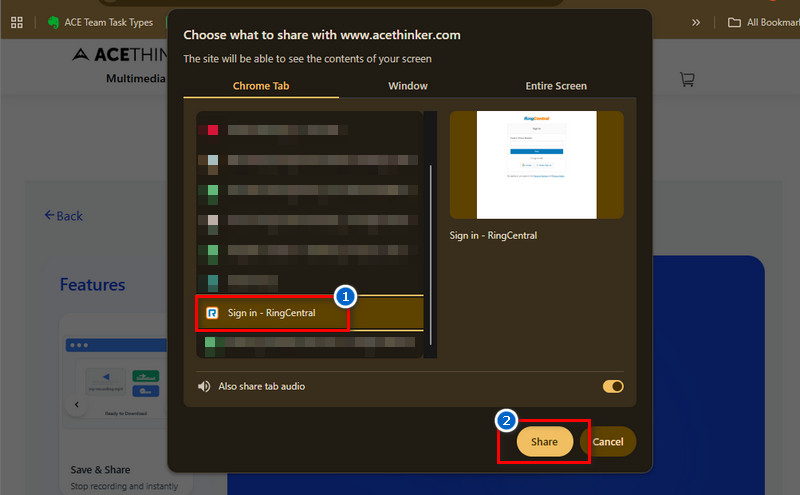The width and height of the screenshot is (800, 495).
Task: Select the blurred tab row with red icon
Action: 310,130
